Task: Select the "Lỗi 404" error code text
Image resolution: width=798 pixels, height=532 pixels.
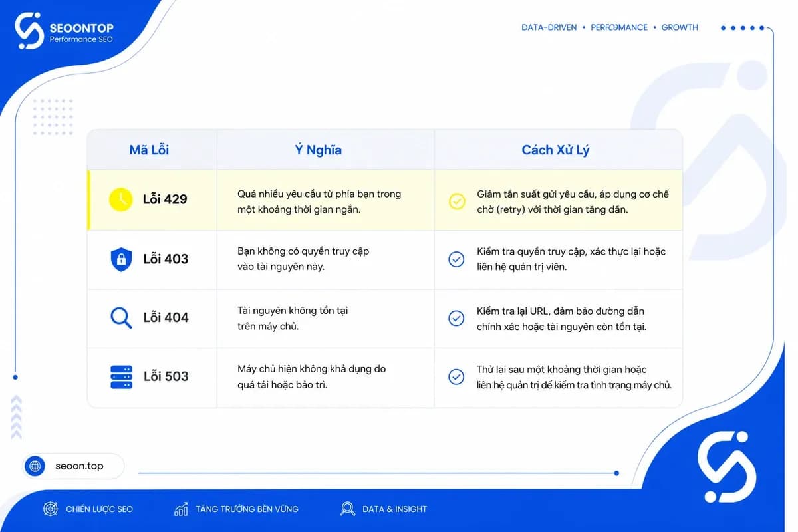Action: click(166, 318)
